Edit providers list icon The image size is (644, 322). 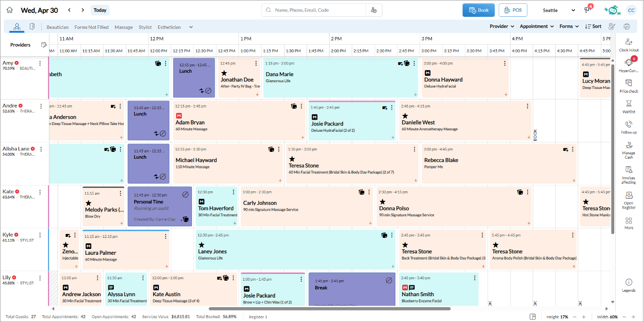pos(44,45)
